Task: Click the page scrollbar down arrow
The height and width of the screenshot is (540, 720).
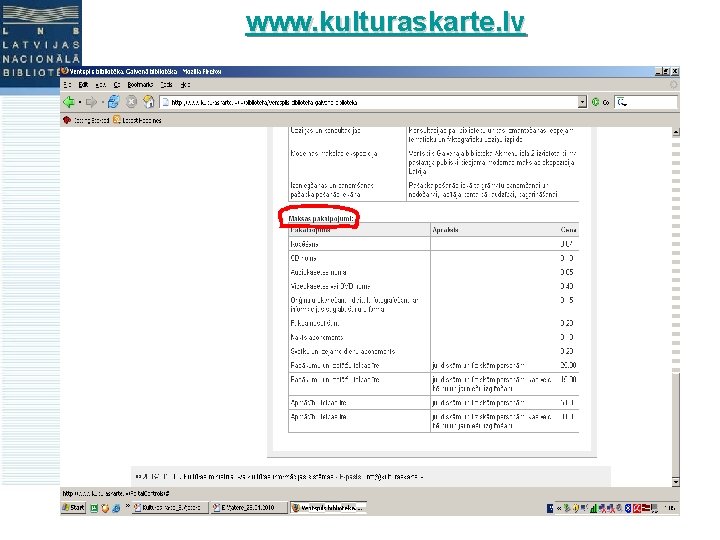Action: tap(675, 482)
